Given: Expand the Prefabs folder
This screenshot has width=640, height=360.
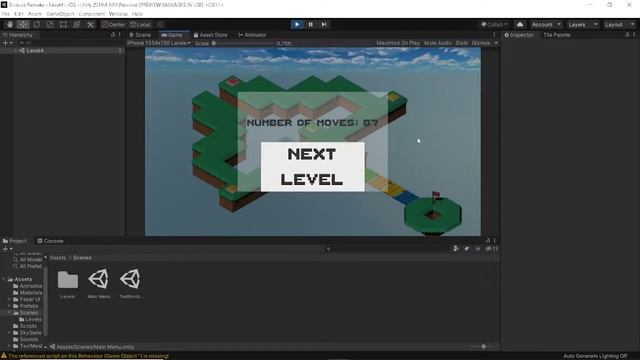Looking at the screenshot, I should (x=9, y=306).
